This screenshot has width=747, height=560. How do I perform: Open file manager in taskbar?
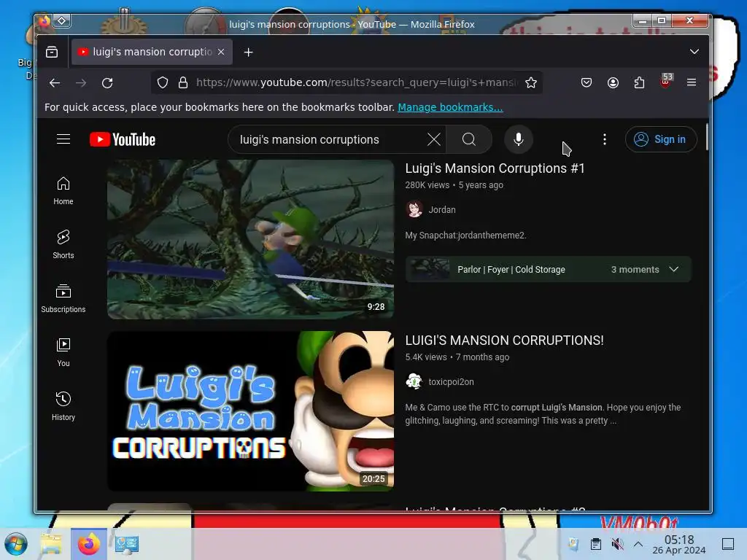[51, 544]
